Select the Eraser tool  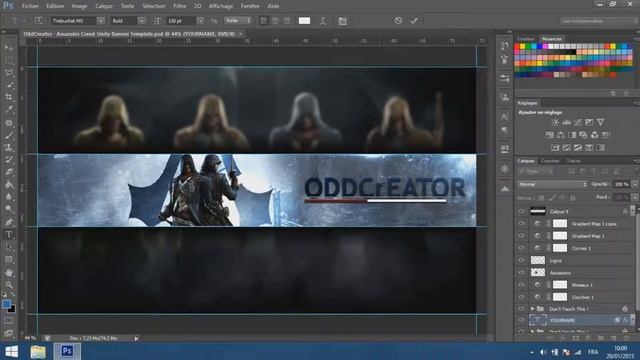pyautogui.click(x=9, y=172)
